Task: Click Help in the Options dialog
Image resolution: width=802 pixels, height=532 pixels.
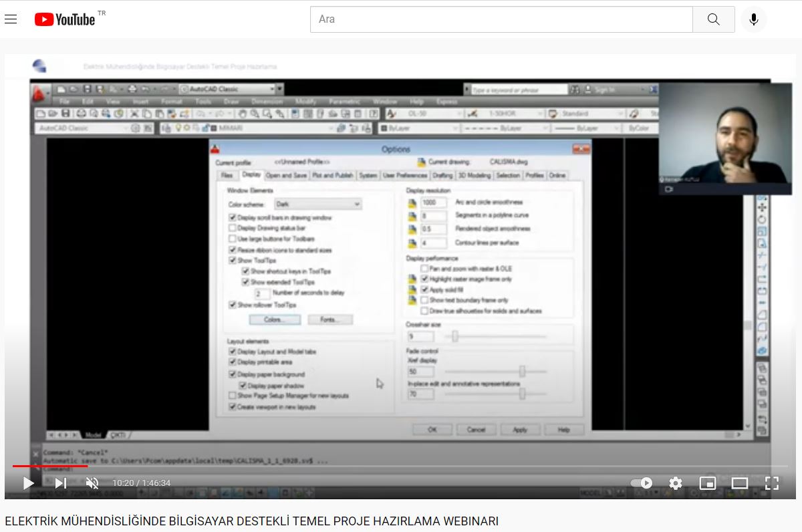Action: click(x=563, y=430)
